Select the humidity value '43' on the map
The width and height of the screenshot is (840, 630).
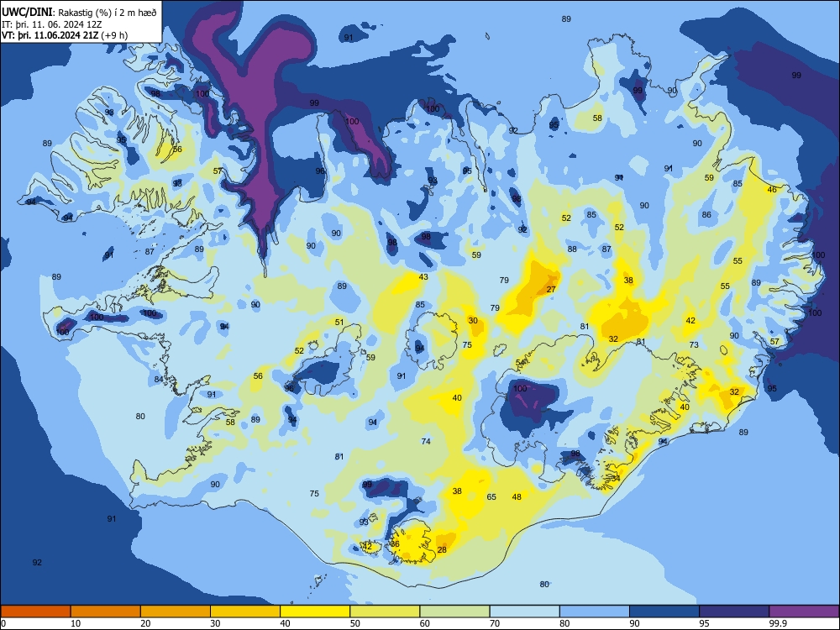423,277
